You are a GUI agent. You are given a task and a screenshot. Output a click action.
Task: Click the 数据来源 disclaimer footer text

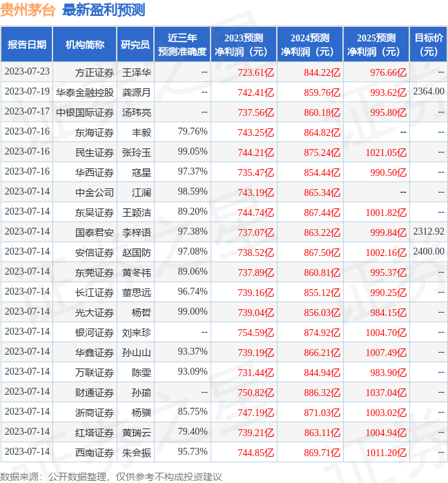click(x=111, y=477)
